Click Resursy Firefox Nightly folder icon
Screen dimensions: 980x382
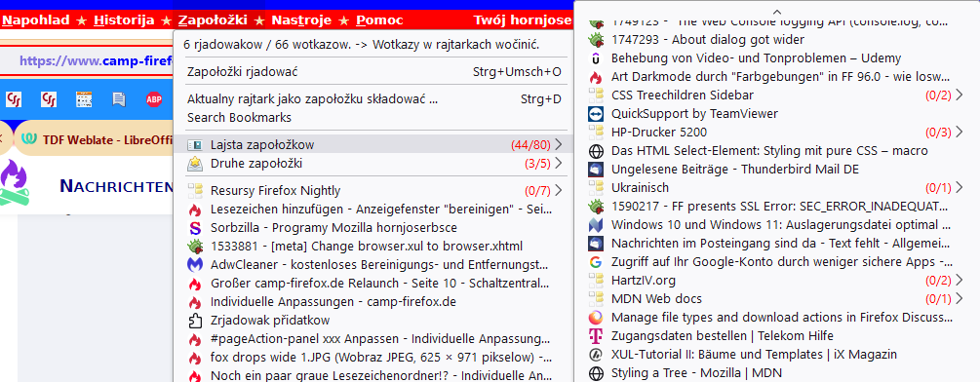[x=196, y=190]
